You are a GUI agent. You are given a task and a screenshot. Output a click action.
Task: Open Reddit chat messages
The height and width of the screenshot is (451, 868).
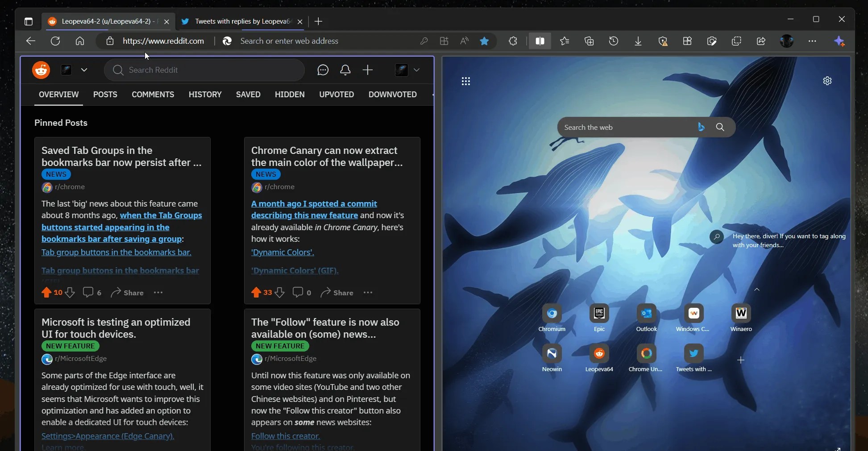[x=323, y=70]
